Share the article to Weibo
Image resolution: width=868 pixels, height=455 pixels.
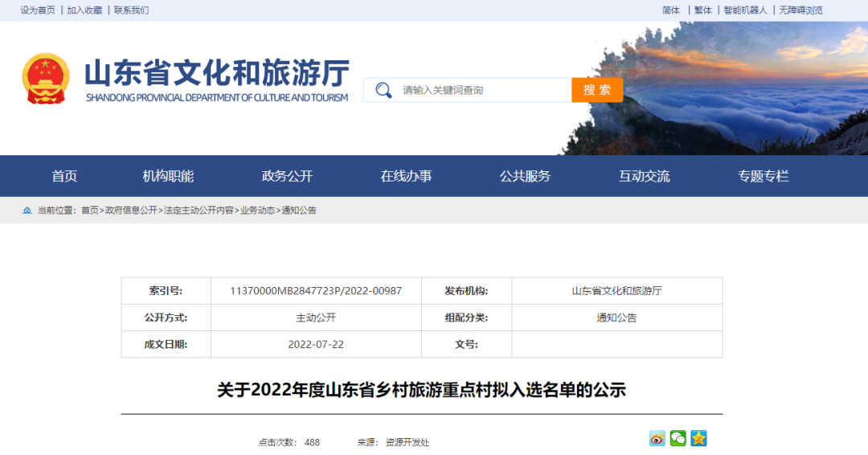(x=657, y=438)
